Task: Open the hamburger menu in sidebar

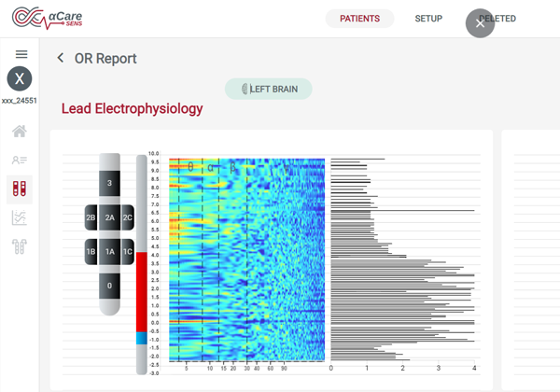Action: [21, 55]
